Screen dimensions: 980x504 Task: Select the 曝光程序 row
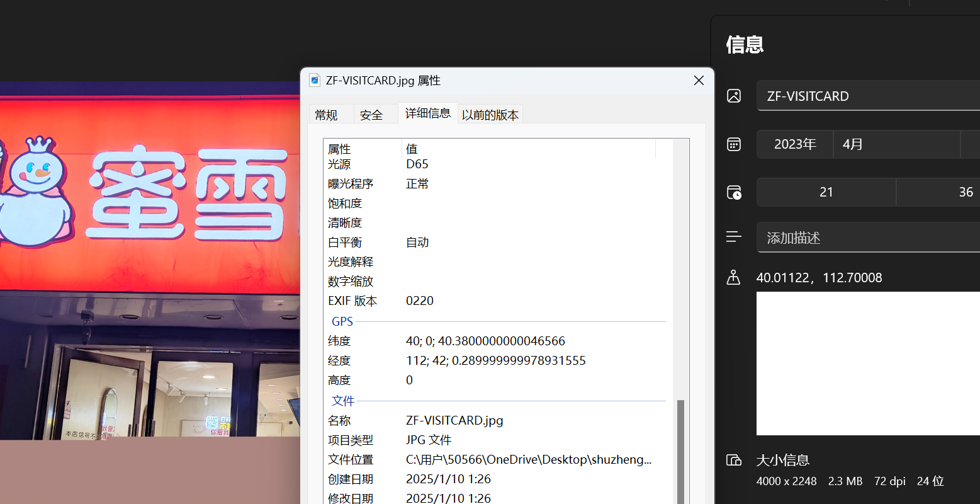coord(497,183)
